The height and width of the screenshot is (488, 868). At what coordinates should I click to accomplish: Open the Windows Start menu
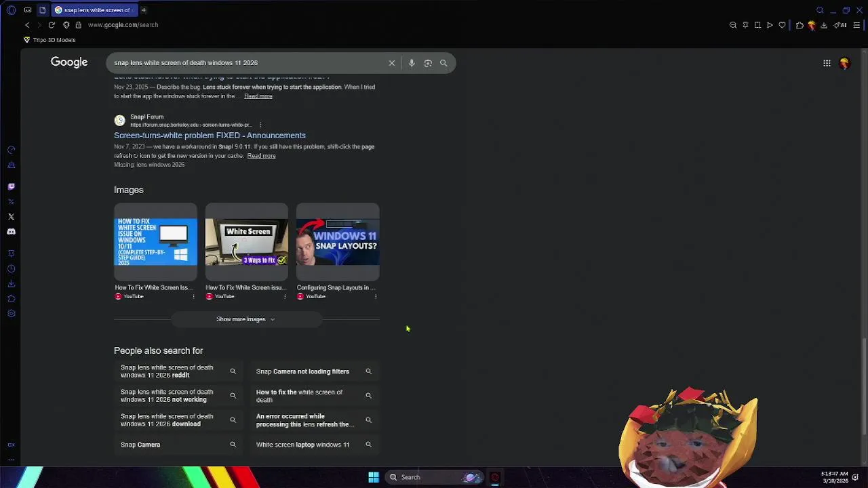click(374, 477)
